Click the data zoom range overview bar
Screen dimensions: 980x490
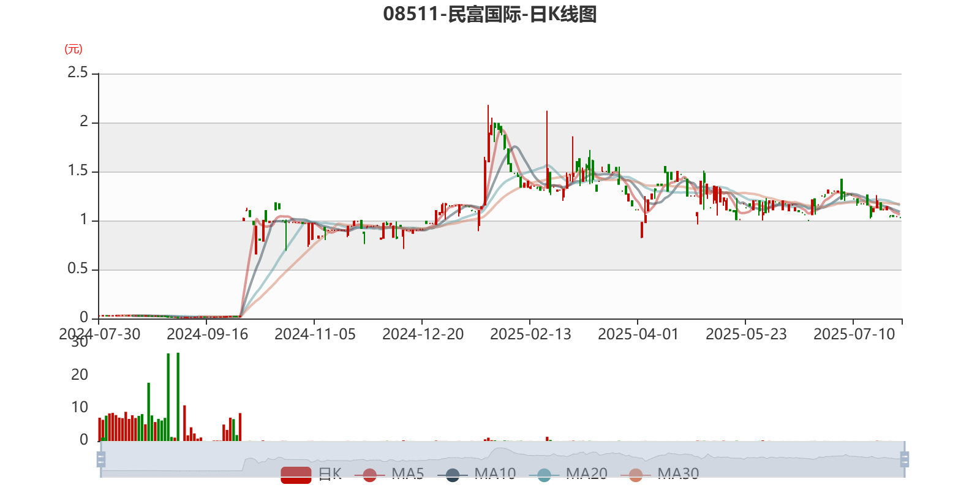503,459
